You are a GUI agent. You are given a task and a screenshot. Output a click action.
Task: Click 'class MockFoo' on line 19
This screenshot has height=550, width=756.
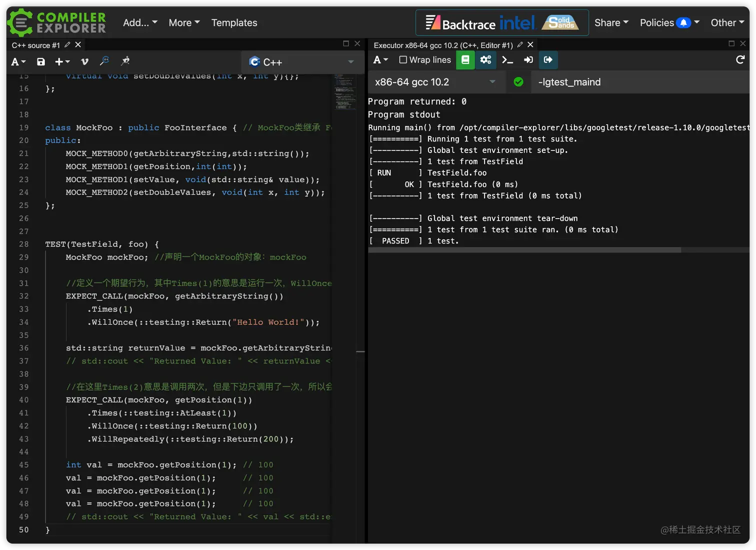78,128
